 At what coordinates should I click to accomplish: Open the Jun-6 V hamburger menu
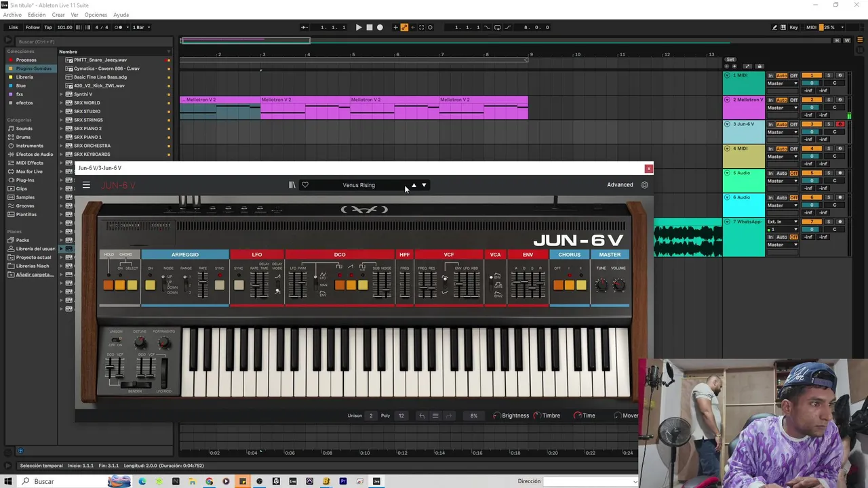[86, 185]
